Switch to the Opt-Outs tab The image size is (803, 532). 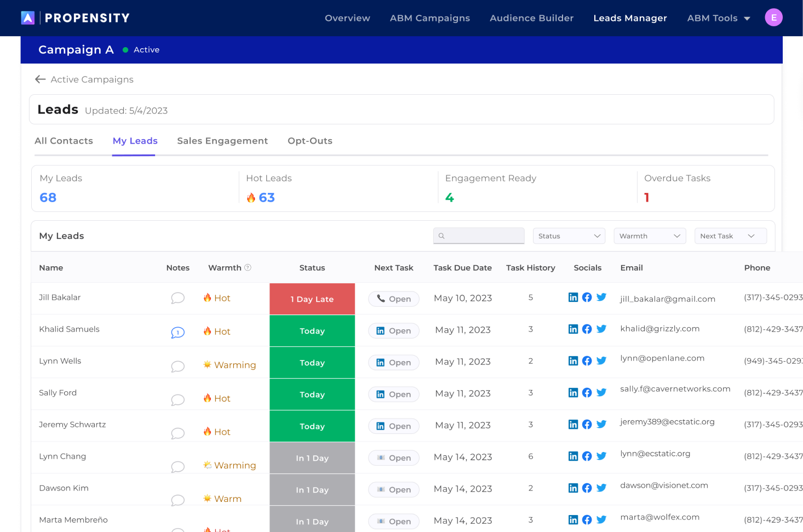[310, 141]
